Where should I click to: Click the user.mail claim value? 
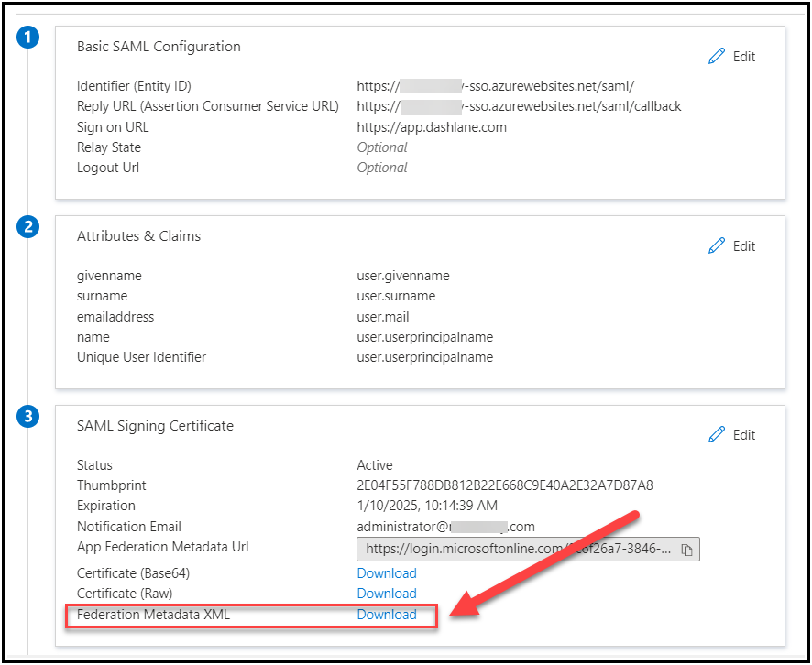pyautogui.click(x=383, y=317)
